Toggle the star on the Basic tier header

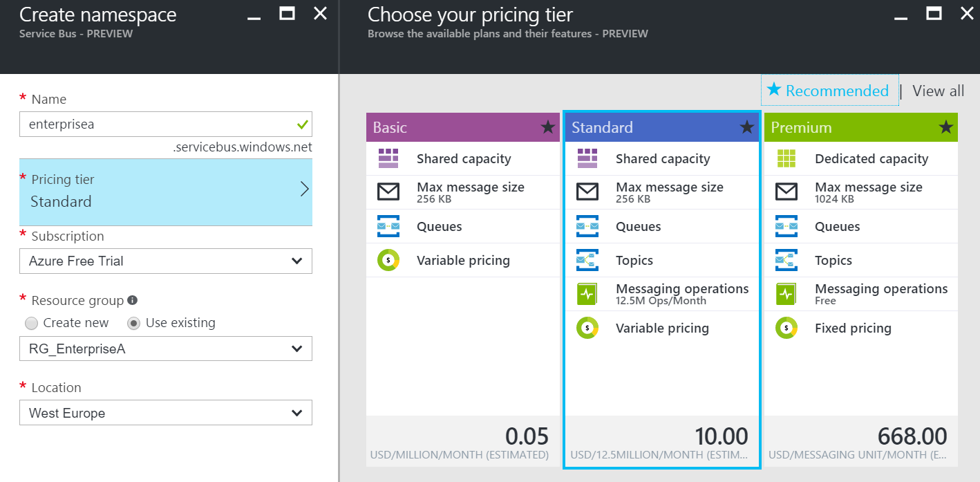tap(548, 127)
